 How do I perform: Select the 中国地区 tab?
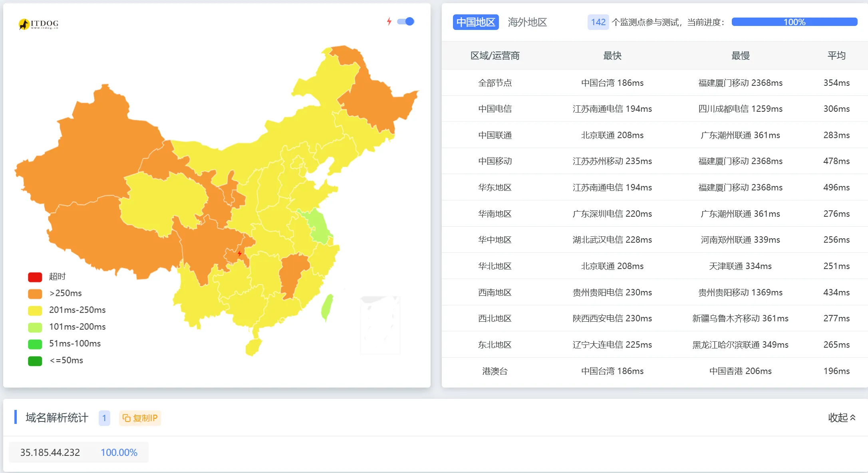[x=475, y=22]
